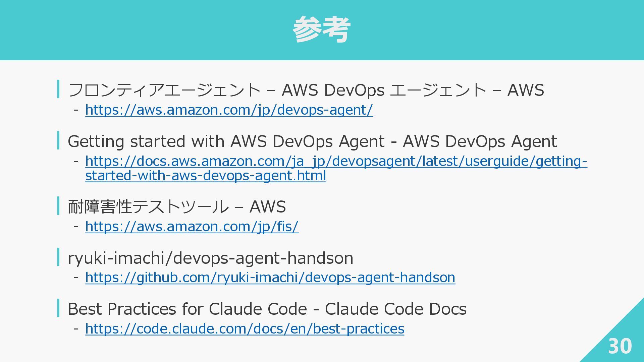The height and width of the screenshot is (362, 644).
Task: Open the code.claude.com best-practices link
Action: click(245, 329)
